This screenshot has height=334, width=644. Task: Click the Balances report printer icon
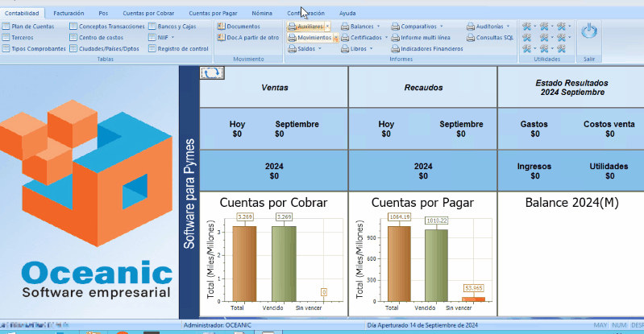345,27
